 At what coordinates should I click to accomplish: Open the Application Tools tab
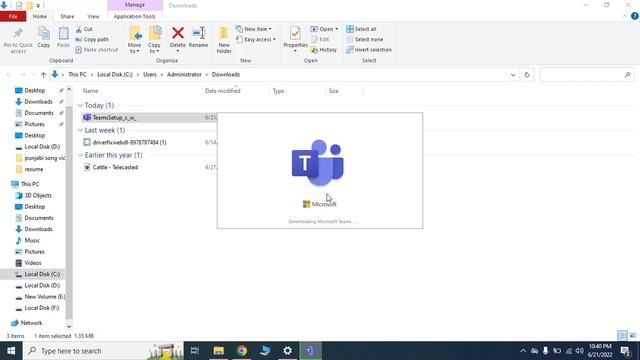point(135,16)
